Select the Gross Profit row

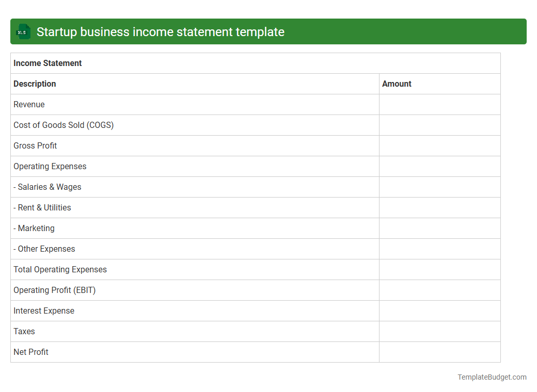(35, 145)
